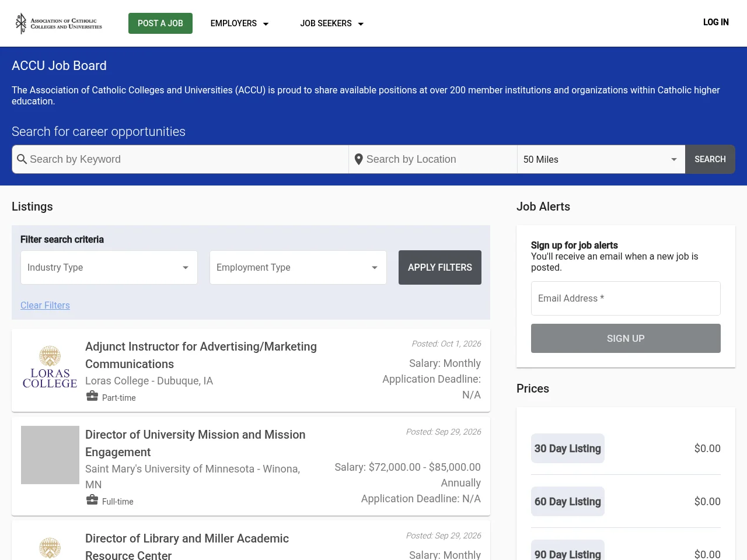Open Adjunct Instructor for Advertising/Marketing Communications listing
Viewport: 747px width, 560px height.
tap(201, 355)
